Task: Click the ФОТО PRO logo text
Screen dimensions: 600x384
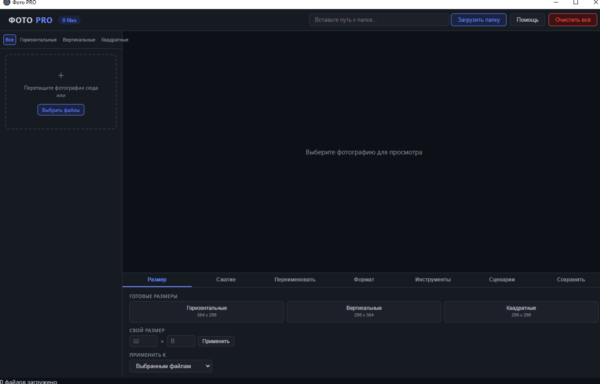Action: point(31,20)
